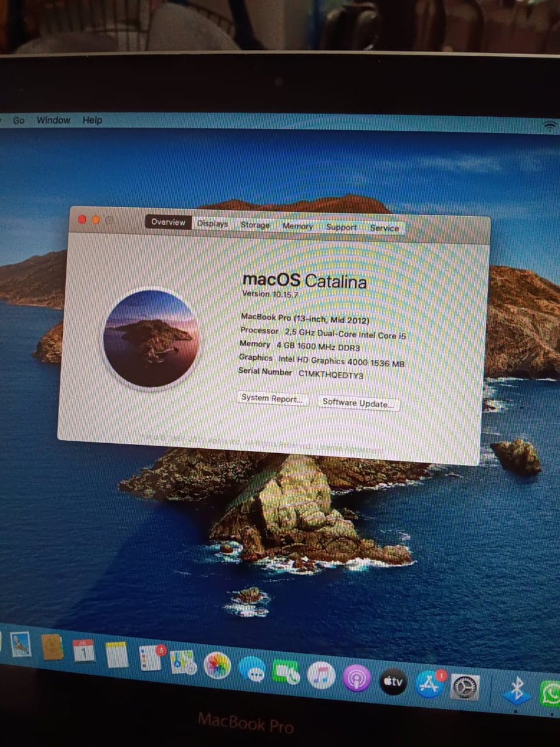Click the macOS Catalina heading
Viewport: 560px width, 747px height.
(x=304, y=281)
